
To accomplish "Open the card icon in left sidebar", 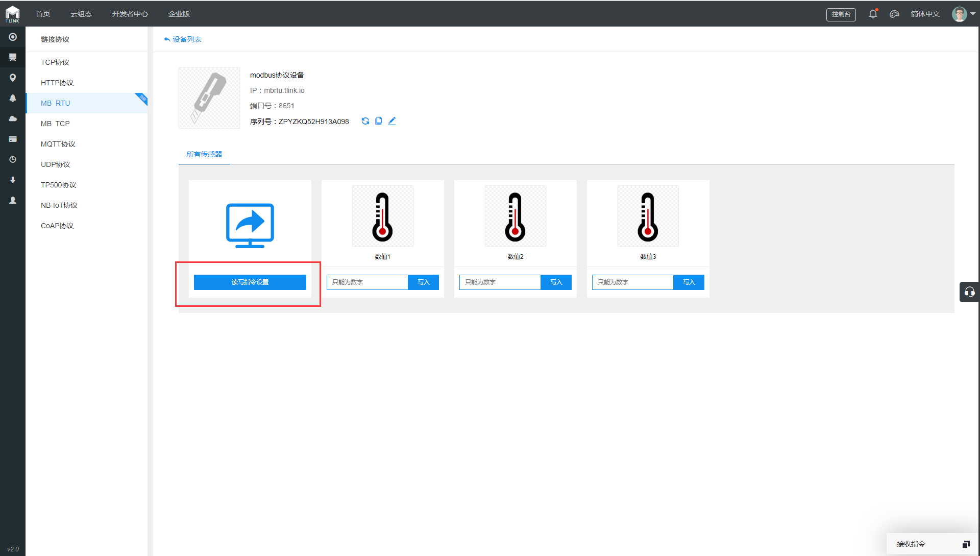I will pyautogui.click(x=13, y=139).
